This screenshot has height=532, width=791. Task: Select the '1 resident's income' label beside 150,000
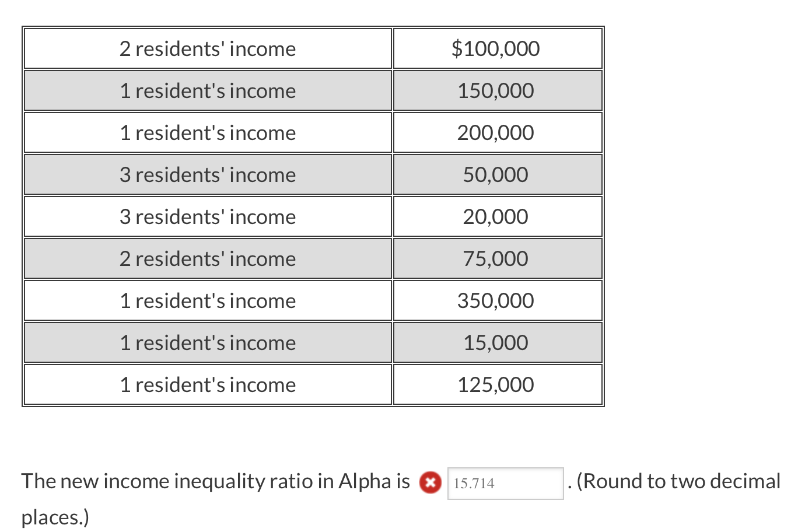[208, 90]
